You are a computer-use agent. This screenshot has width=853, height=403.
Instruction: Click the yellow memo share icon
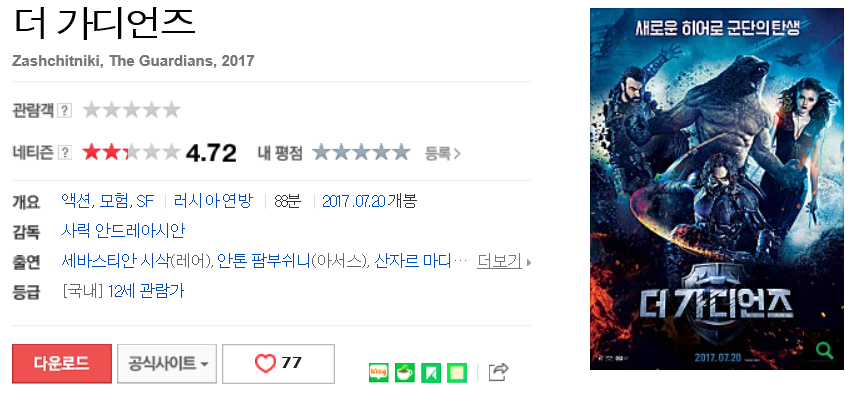pyautogui.click(x=457, y=373)
